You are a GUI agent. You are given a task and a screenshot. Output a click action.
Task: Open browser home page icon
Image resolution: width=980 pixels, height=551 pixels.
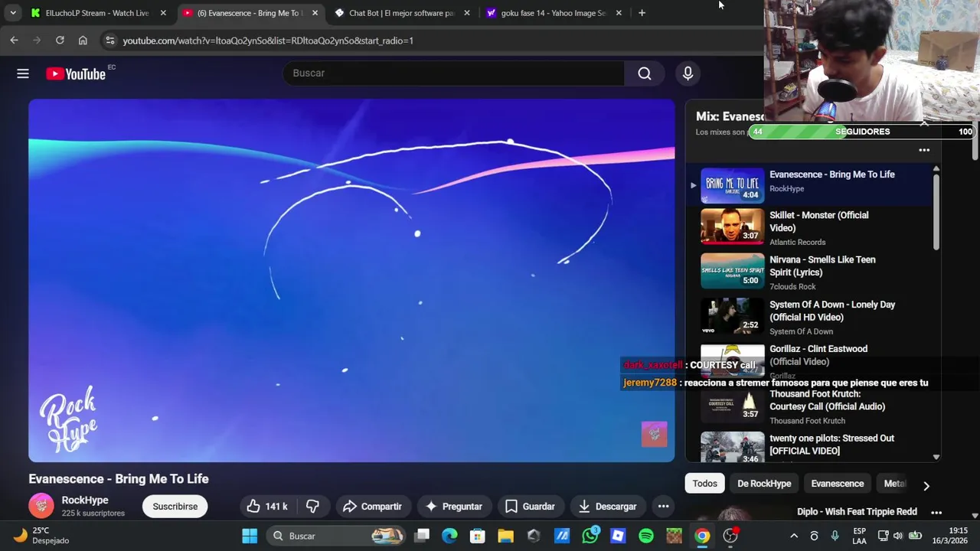point(83,40)
